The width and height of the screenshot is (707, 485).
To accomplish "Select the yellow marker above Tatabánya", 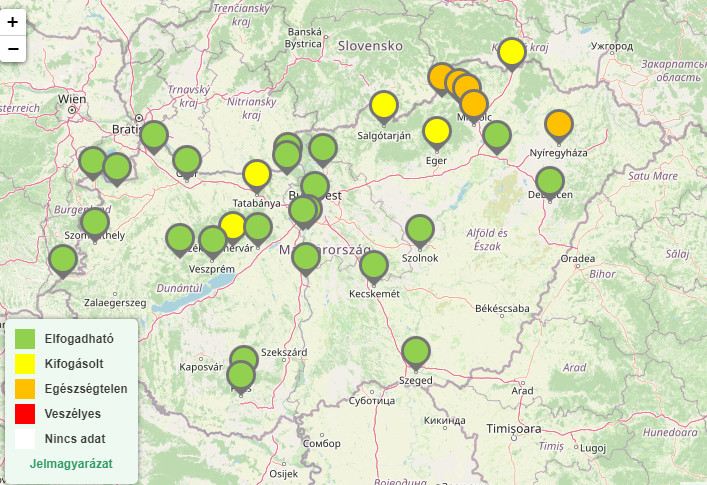I will coord(257,174).
